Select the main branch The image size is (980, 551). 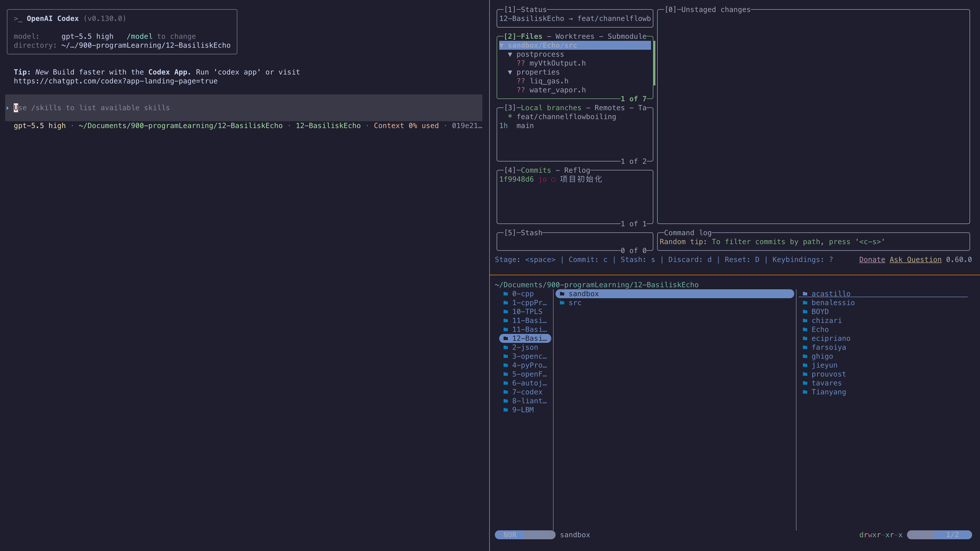525,126
